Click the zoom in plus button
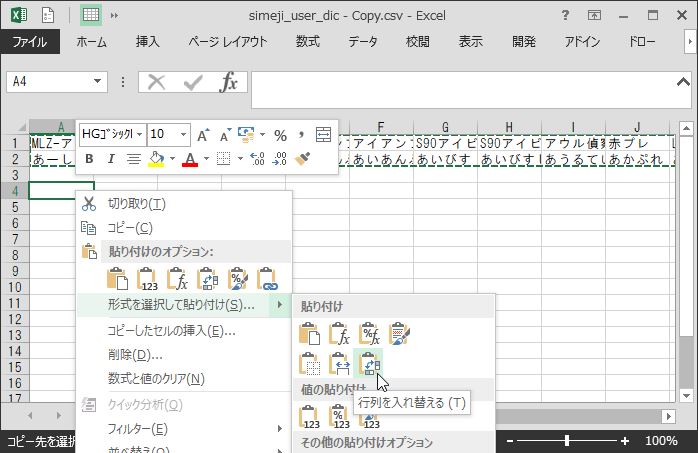The image size is (698, 453). tap(625, 441)
